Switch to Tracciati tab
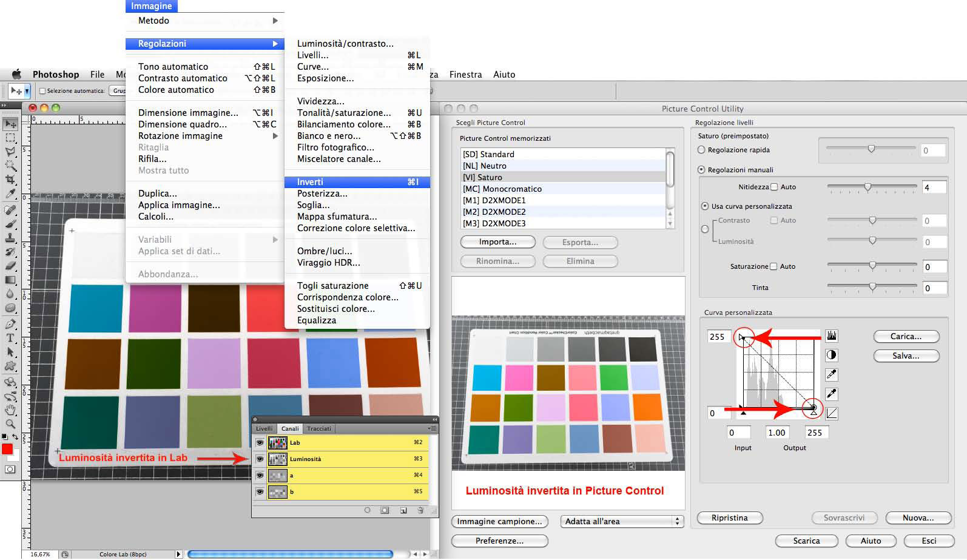This screenshot has height=560, width=967. click(319, 428)
